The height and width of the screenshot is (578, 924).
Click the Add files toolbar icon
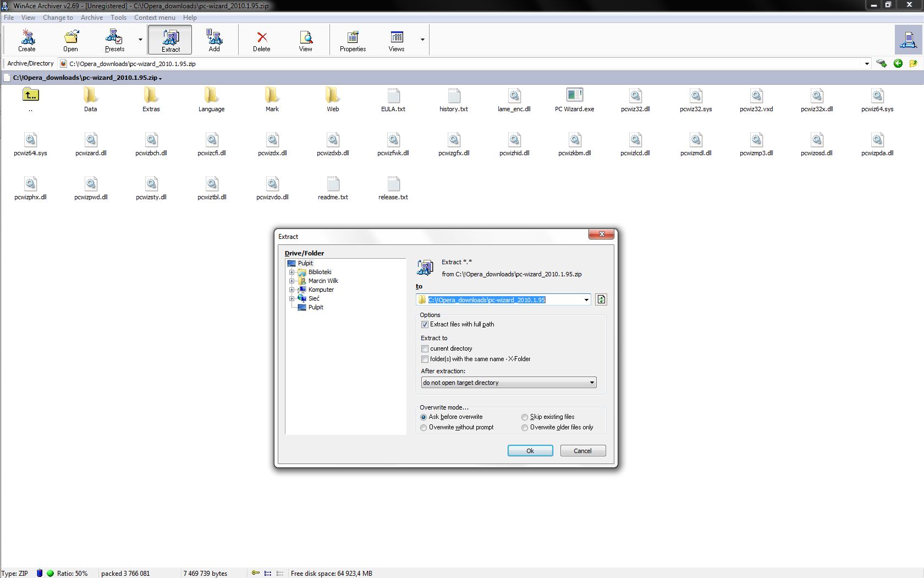click(x=214, y=40)
